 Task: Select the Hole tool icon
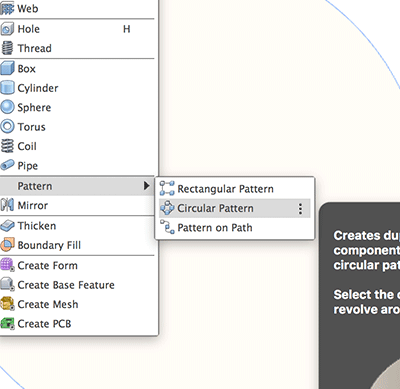pyautogui.click(x=7, y=29)
